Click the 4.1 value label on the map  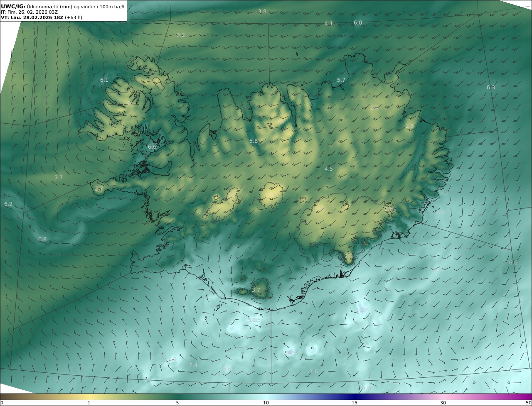coord(329,23)
